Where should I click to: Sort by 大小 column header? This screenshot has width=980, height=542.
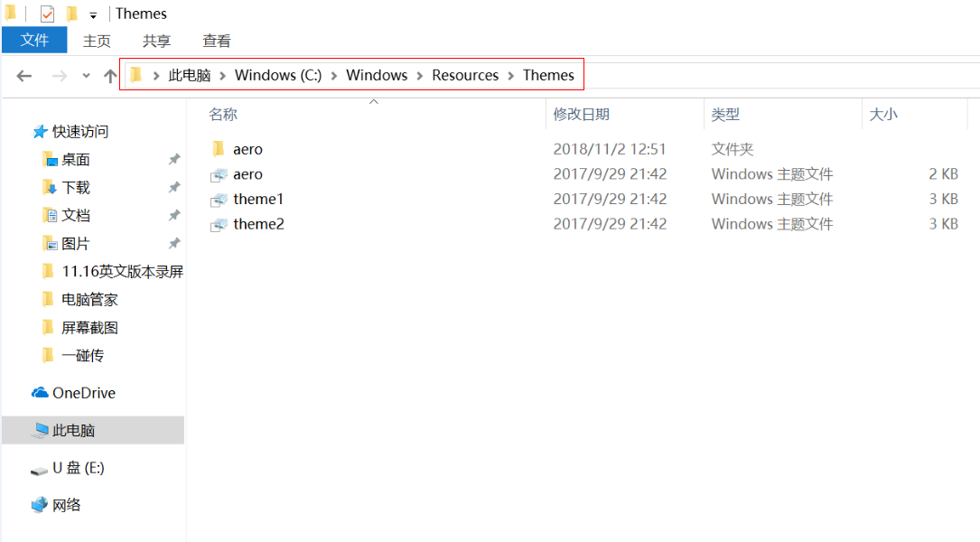pyautogui.click(x=882, y=115)
